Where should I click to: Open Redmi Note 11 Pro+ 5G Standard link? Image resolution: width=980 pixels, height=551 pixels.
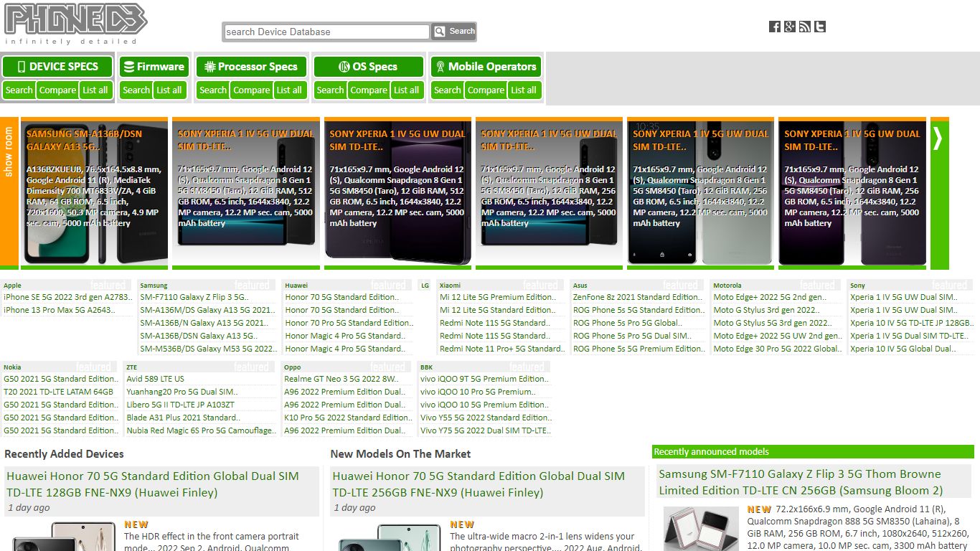[x=502, y=349]
